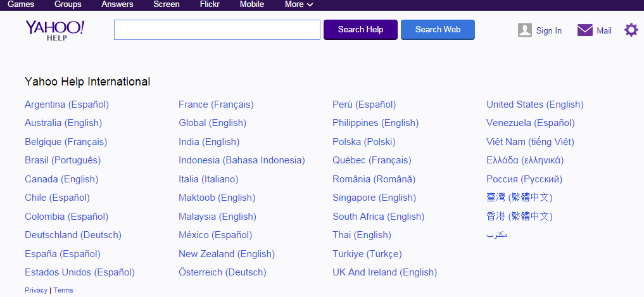The width and height of the screenshot is (644, 297).
Task: Select 香港 (繁體中文)
Action: tap(519, 217)
